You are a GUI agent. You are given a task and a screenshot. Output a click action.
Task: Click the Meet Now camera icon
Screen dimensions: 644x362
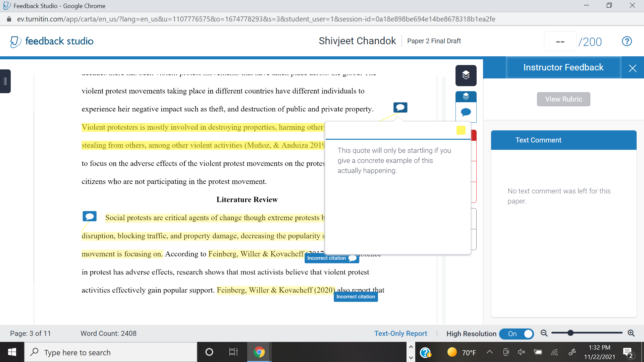click(x=506, y=352)
